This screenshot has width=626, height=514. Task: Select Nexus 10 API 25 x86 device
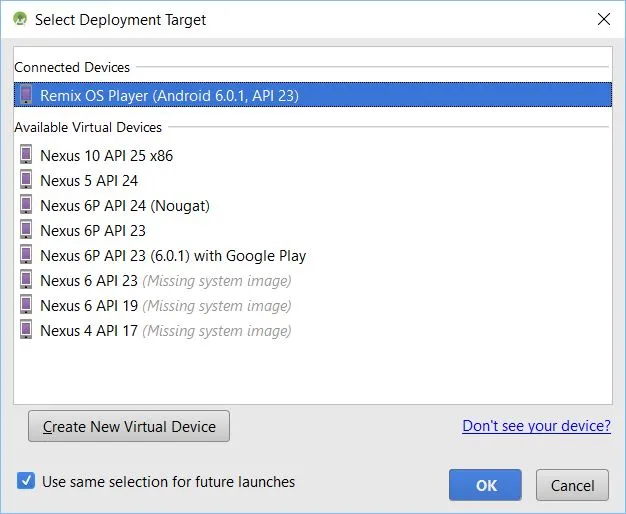click(x=107, y=156)
